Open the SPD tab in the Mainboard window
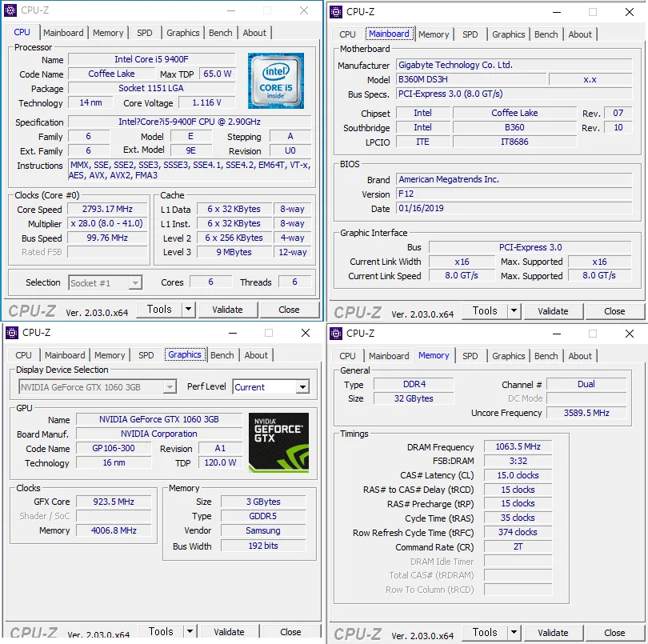 (470, 34)
